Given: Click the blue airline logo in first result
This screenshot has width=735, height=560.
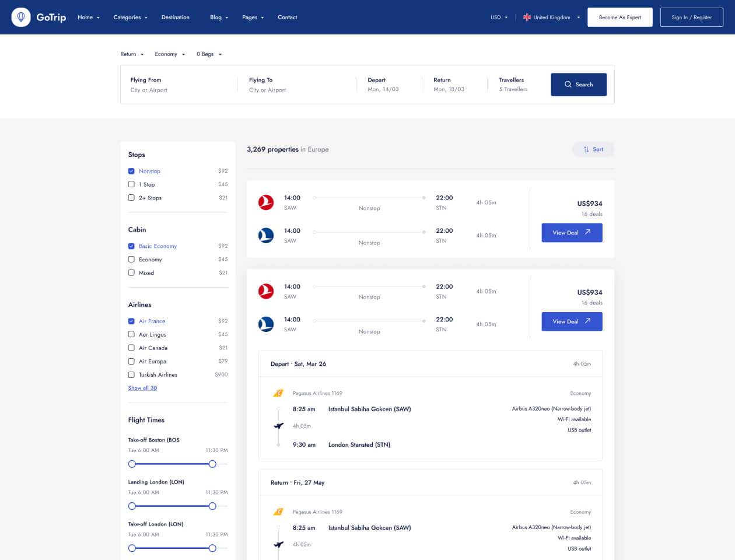Looking at the screenshot, I should (x=266, y=236).
